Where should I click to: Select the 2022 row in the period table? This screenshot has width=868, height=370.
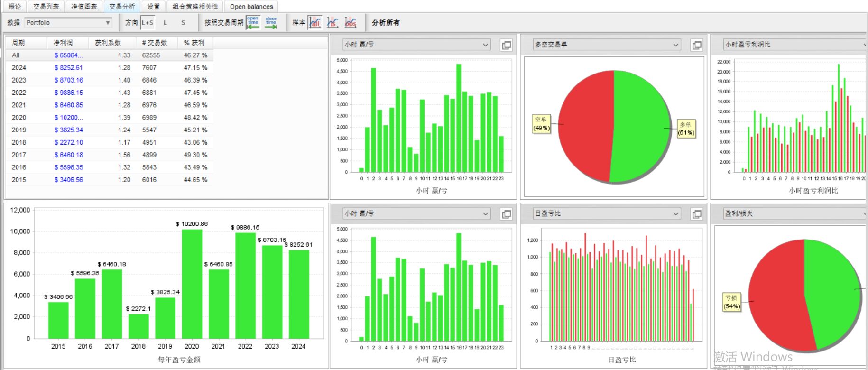[110, 92]
